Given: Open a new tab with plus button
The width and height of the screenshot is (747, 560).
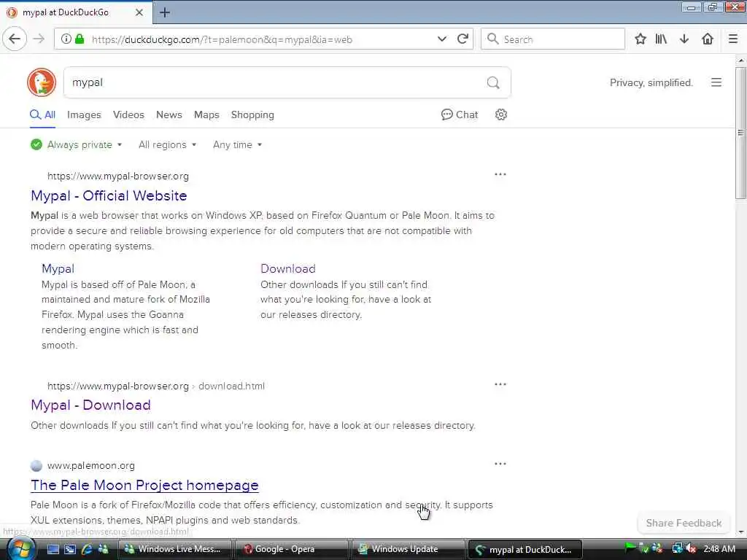Looking at the screenshot, I should pyautogui.click(x=165, y=12).
